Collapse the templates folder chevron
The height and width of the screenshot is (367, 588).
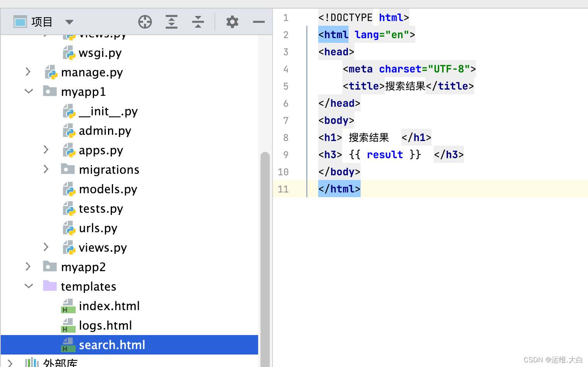pyautogui.click(x=28, y=286)
